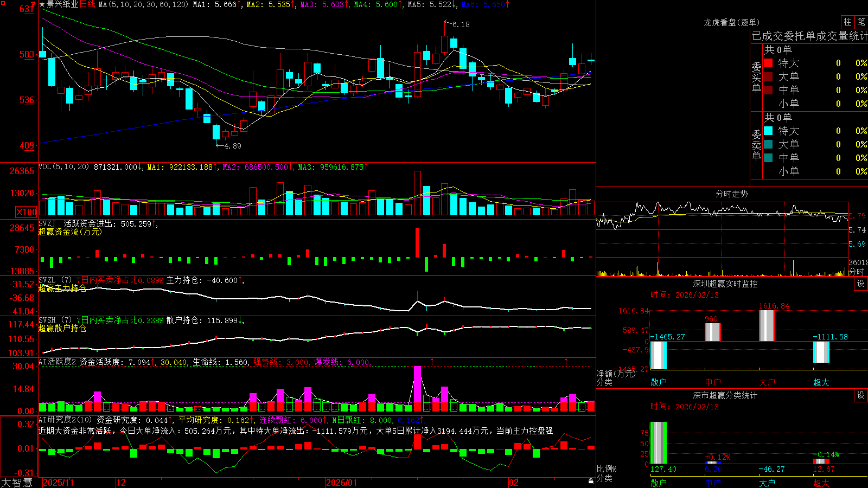Click the MA6: 5.650 value

click(484, 4)
